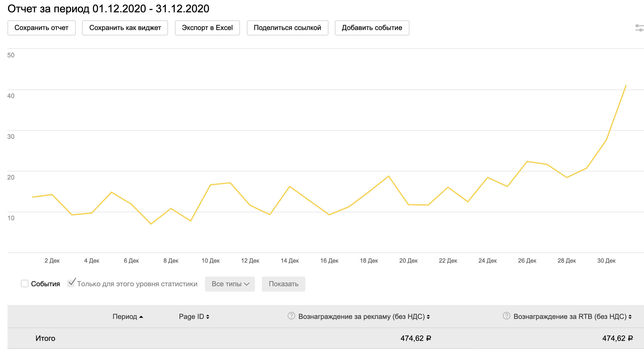Click the chart peak at 31 Дек
Image resolution: width=644 pixels, height=350 pixels.
(626, 85)
